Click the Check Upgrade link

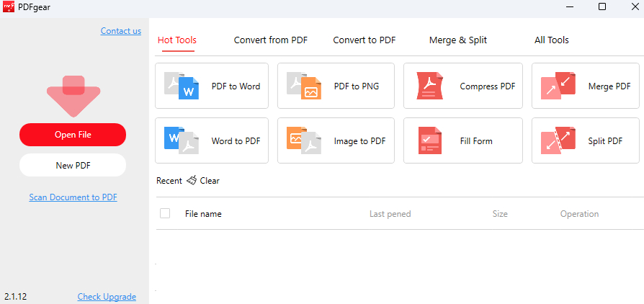point(107,297)
